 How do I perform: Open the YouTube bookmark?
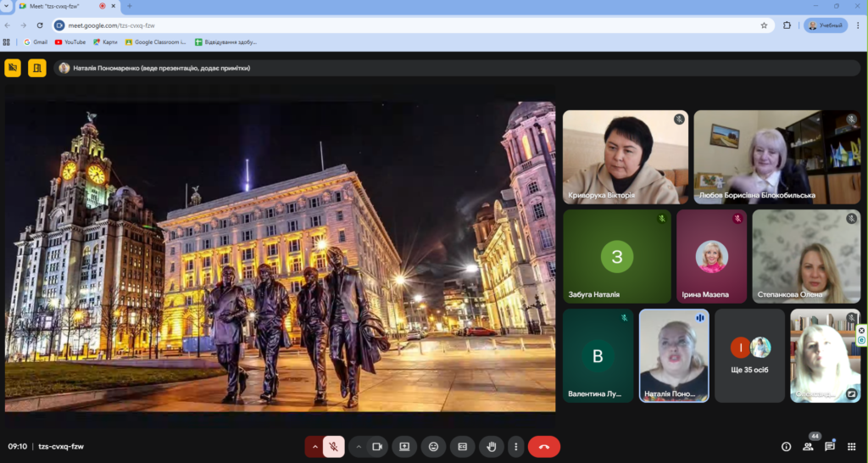pyautogui.click(x=70, y=42)
